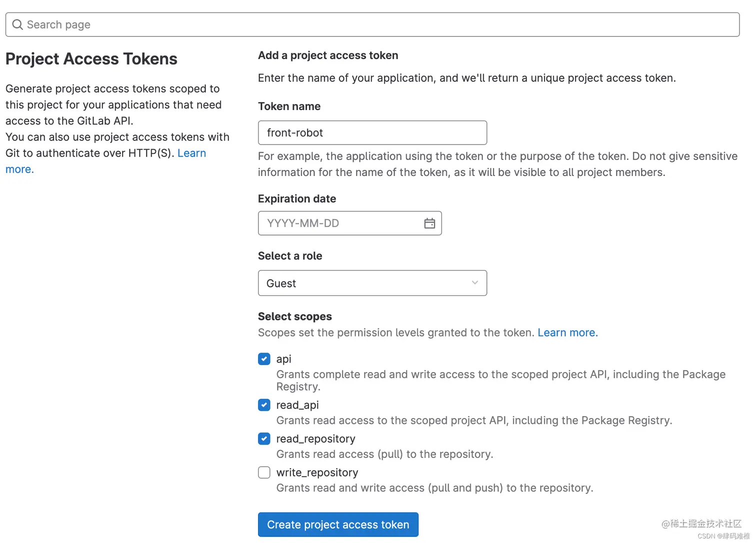756x543 pixels.
Task: Click the Token name label
Action: point(289,106)
